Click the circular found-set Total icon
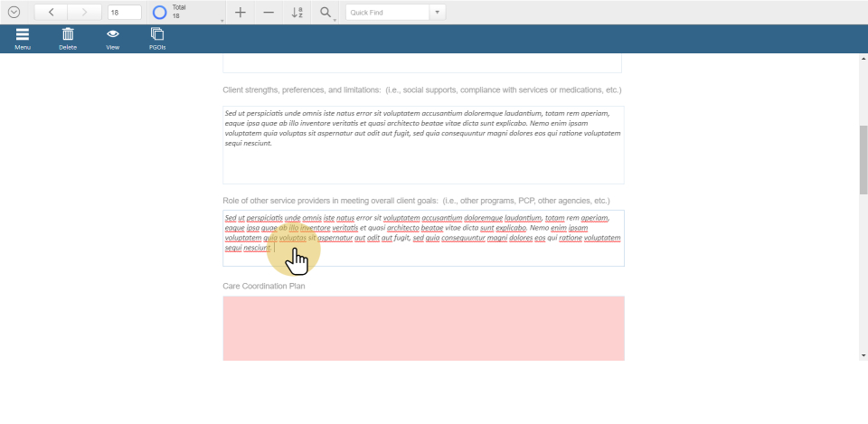Image resolution: width=868 pixels, height=424 pixels. 159,13
